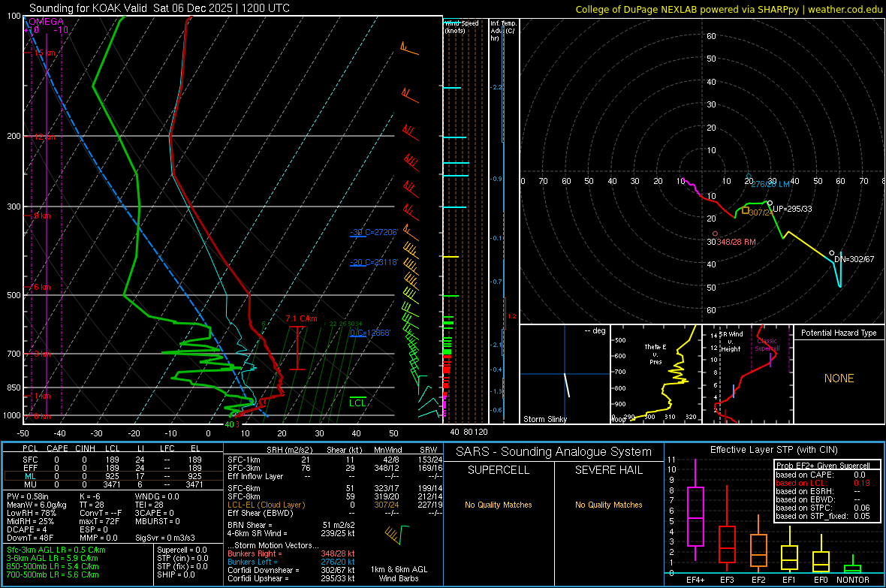Click the 'LowRH = 78%' value
This screenshot has height=588, width=886.
point(32,513)
